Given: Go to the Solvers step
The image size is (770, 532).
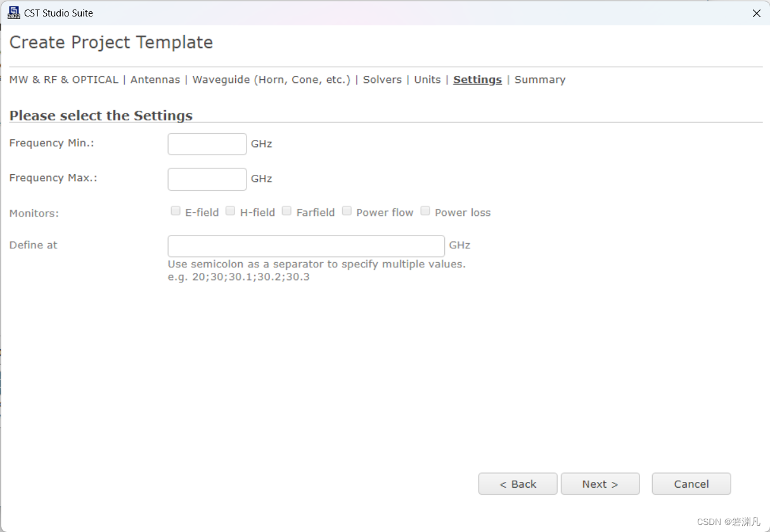Looking at the screenshot, I should click(x=382, y=80).
